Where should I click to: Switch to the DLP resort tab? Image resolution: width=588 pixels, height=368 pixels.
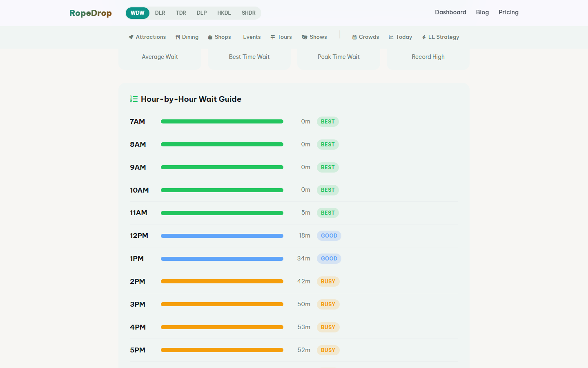202,13
